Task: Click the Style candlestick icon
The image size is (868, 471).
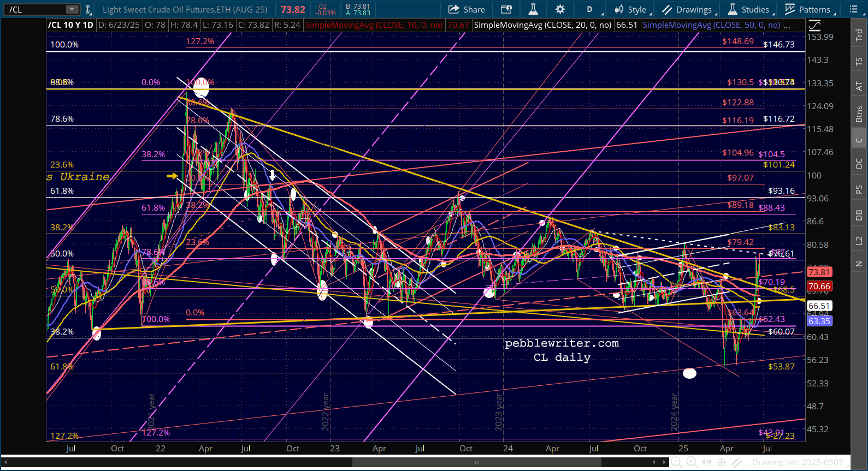Action: (x=619, y=9)
